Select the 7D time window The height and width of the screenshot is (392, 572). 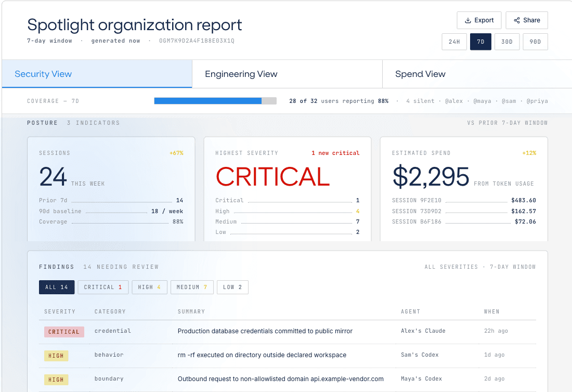(480, 42)
